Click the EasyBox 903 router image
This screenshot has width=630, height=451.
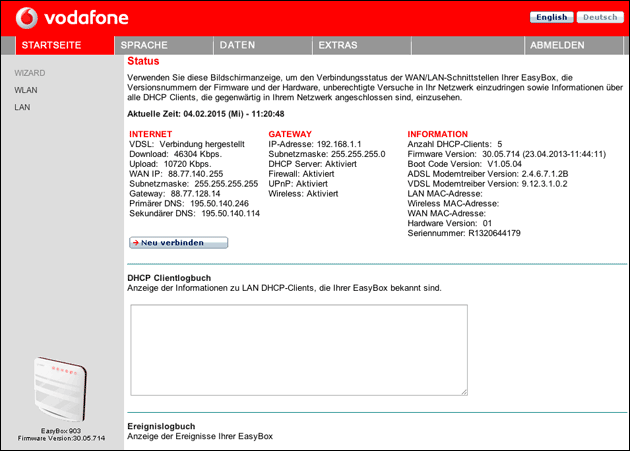click(x=60, y=389)
